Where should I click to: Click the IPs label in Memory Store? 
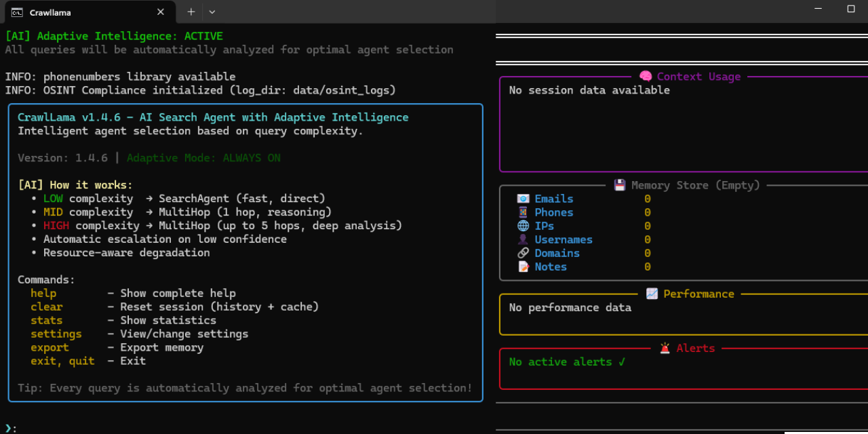click(x=545, y=226)
